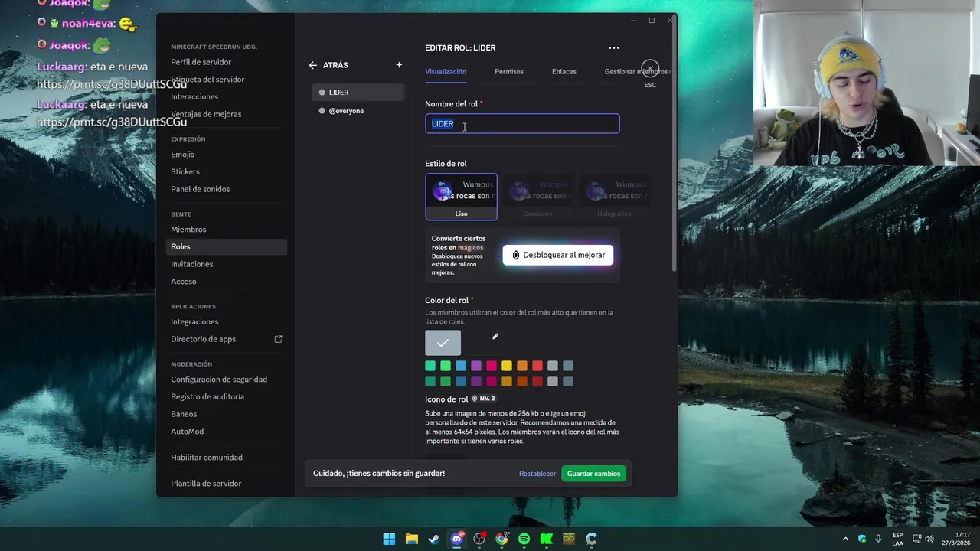This screenshot has height=551, width=980.
Task: Open File Explorer from the taskbar
Action: (411, 539)
